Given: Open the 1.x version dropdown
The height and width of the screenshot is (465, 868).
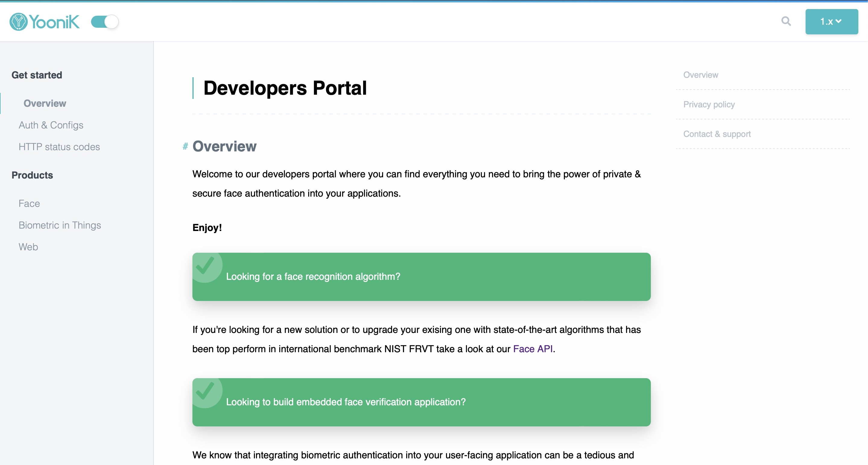Looking at the screenshot, I should pyautogui.click(x=831, y=22).
